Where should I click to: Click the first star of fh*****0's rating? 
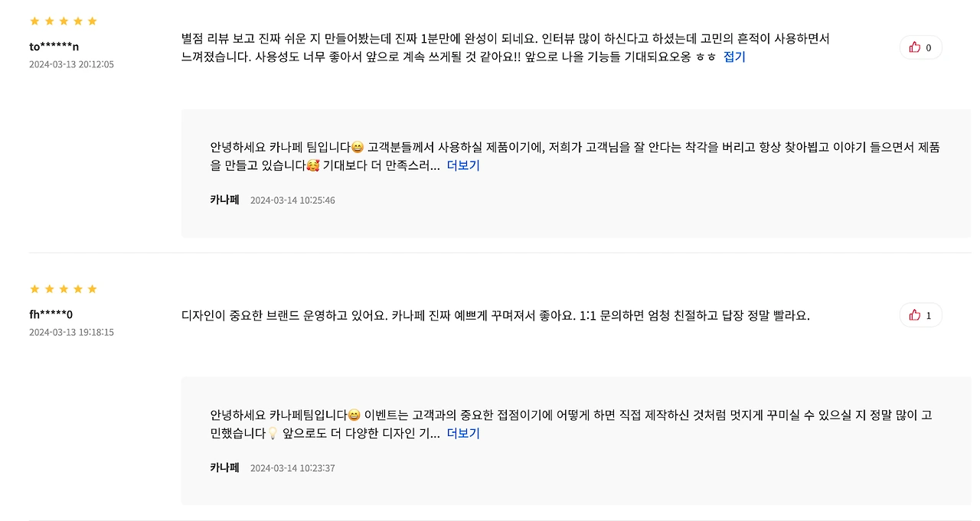tap(34, 288)
